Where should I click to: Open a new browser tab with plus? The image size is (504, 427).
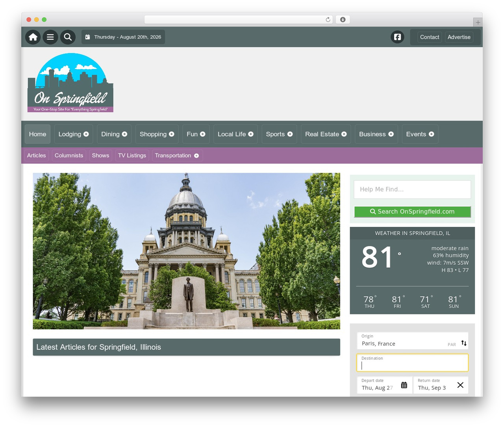(x=478, y=22)
